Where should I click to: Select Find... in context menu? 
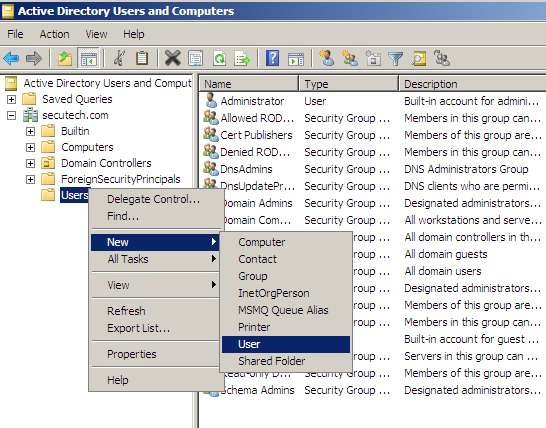(155, 216)
